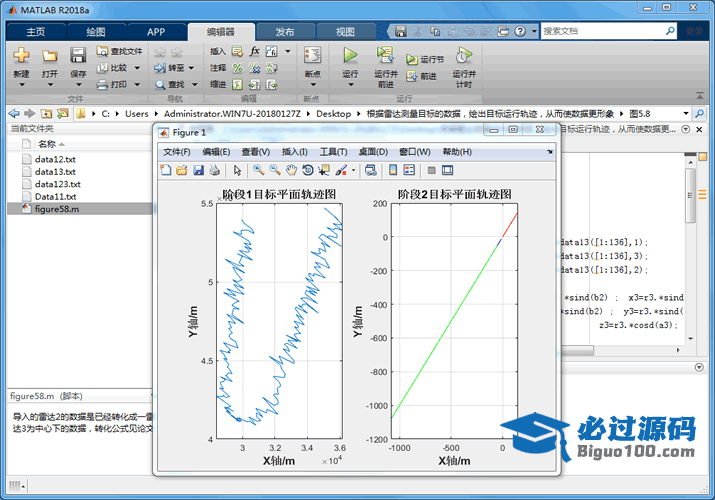Image resolution: width=715 pixels, height=500 pixels.
Task: Open Figure Help (帮助) menu
Action: pyautogui.click(x=457, y=152)
